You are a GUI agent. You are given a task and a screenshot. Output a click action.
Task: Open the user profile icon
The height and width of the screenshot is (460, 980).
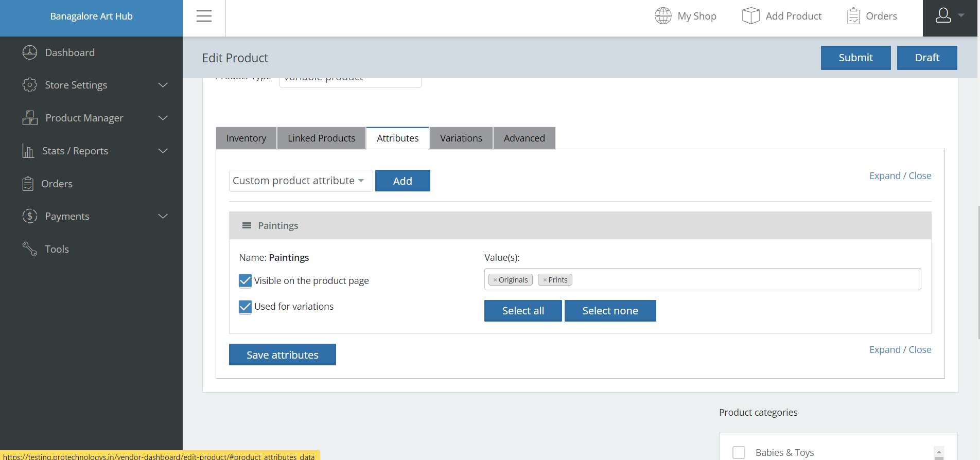[943, 16]
